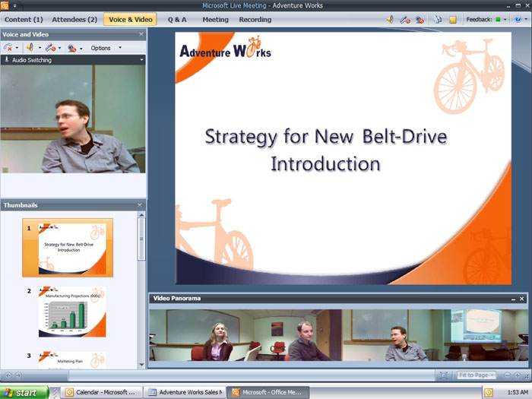Open the handouts icon in top toolbar
This screenshot has height=399, width=532.
click(x=438, y=20)
